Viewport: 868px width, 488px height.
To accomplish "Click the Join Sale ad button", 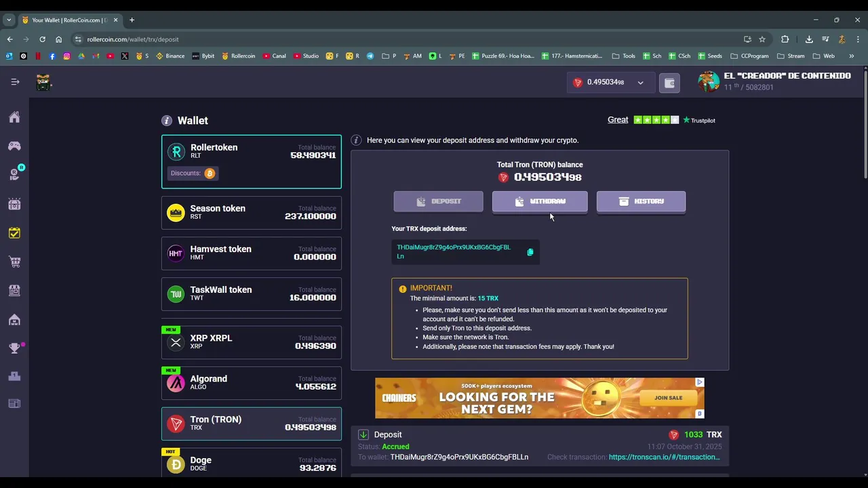I will (669, 398).
